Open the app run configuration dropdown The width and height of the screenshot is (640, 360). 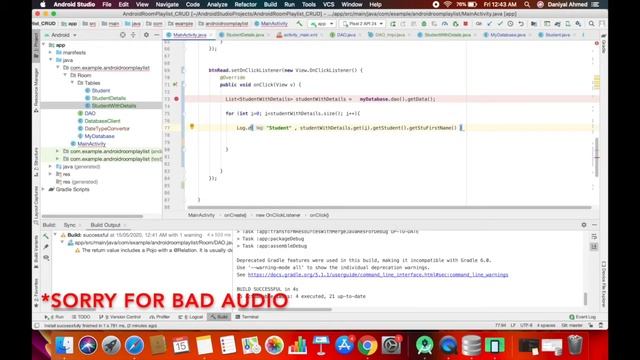coord(322,24)
